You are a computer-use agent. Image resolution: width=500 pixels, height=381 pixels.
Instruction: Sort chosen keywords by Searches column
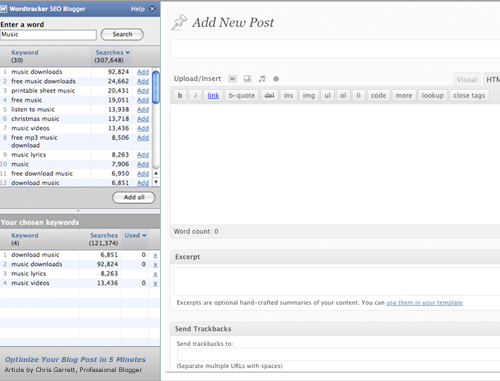click(104, 236)
